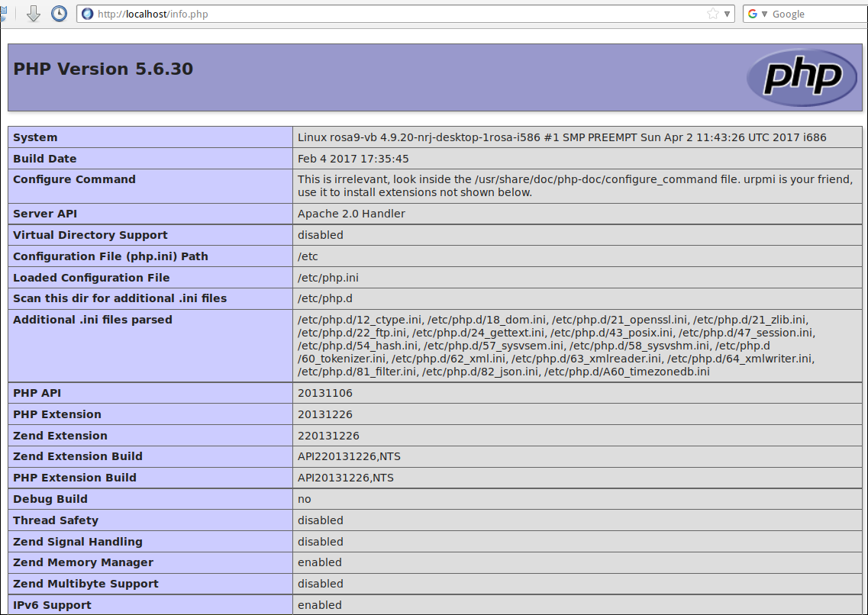Select the System row label
The height and width of the screenshot is (615, 868).
[35, 137]
